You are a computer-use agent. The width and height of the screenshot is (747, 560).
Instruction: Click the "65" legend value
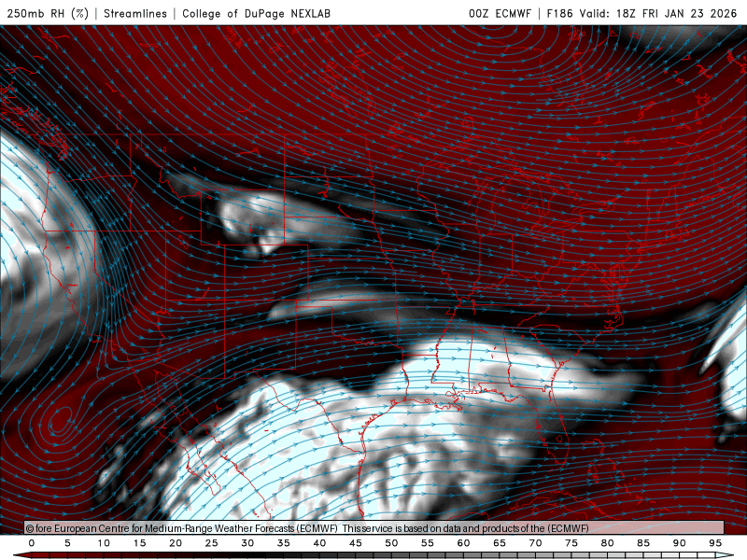tap(500, 543)
